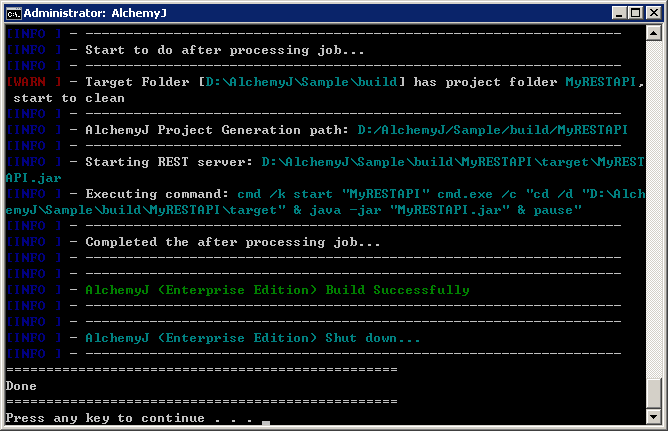Click the green "Build Successfully" message
668x431 pixels.
tap(277, 290)
